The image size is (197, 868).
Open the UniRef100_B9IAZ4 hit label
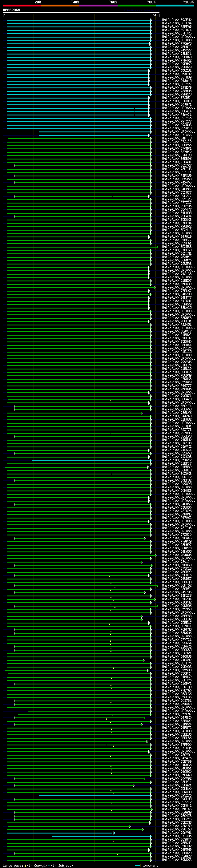[176, 30]
